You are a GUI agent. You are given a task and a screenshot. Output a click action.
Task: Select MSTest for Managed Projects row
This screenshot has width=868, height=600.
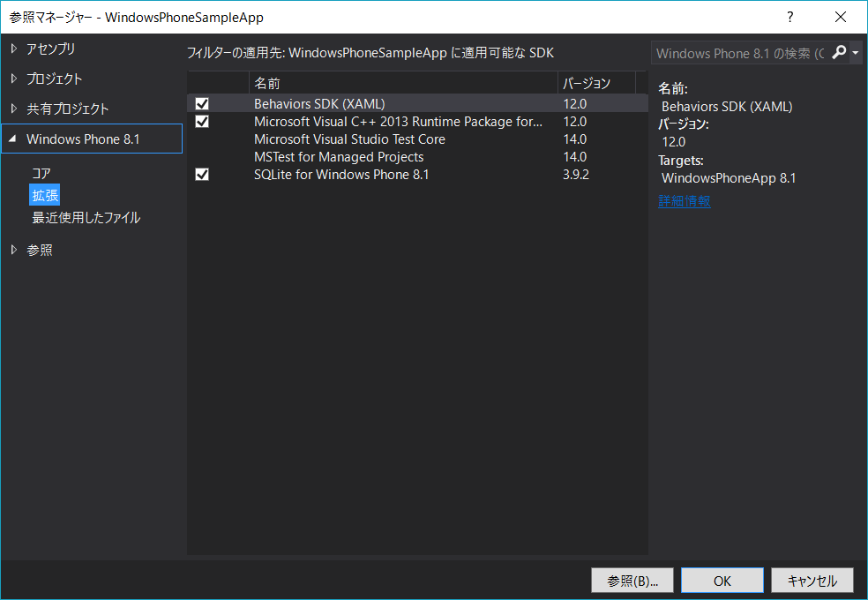tap(418, 157)
